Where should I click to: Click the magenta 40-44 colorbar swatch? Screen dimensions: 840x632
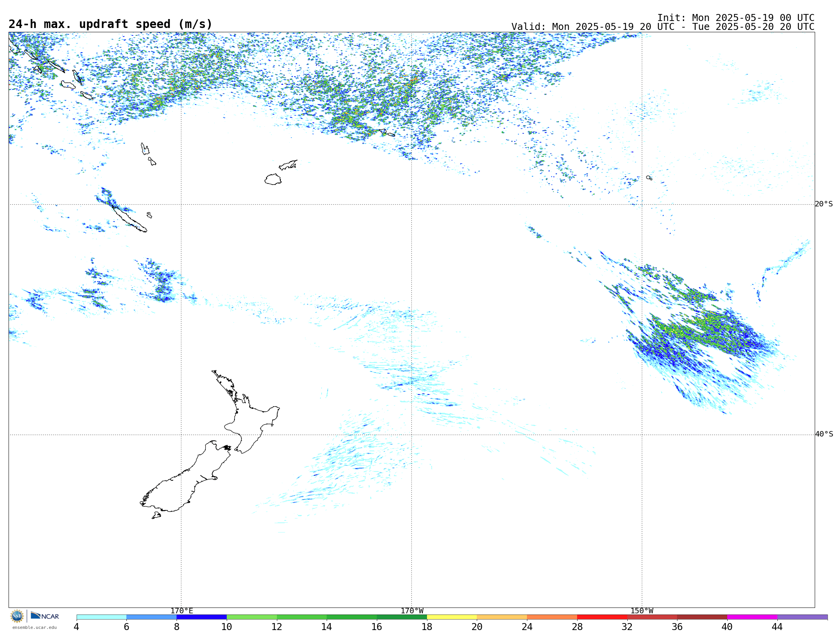pos(752,617)
